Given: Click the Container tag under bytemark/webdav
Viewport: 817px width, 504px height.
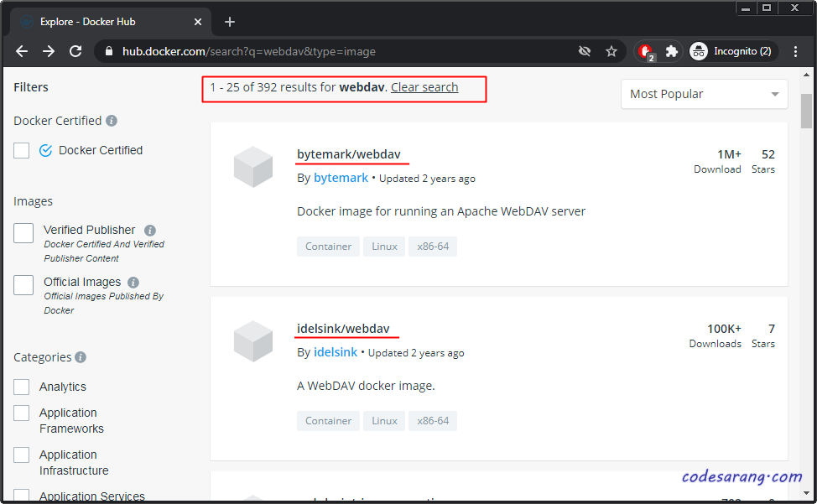Looking at the screenshot, I should click(328, 247).
